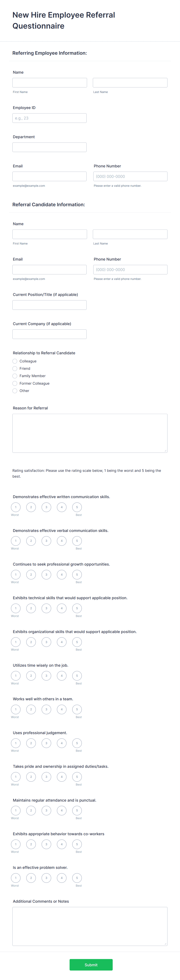Click the candidate's Phone Number field
Screen dimensions: 180x980
pyautogui.click(x=130, y=269)
